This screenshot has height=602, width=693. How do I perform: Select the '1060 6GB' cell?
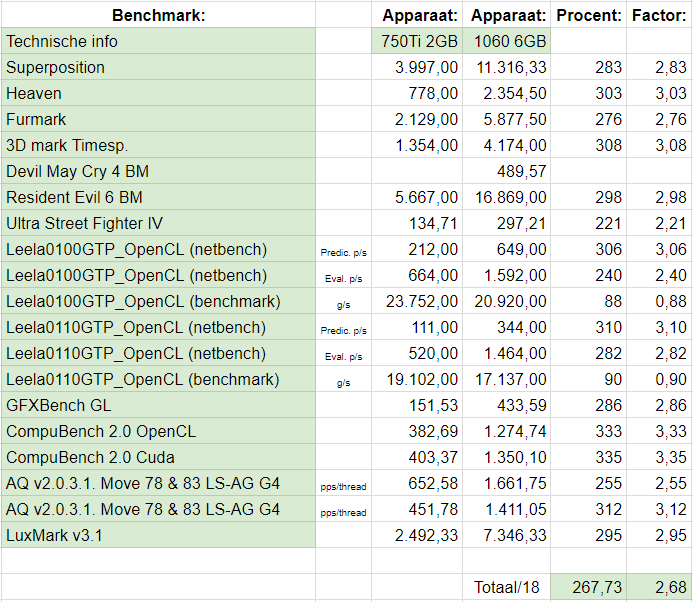point(506,41)
